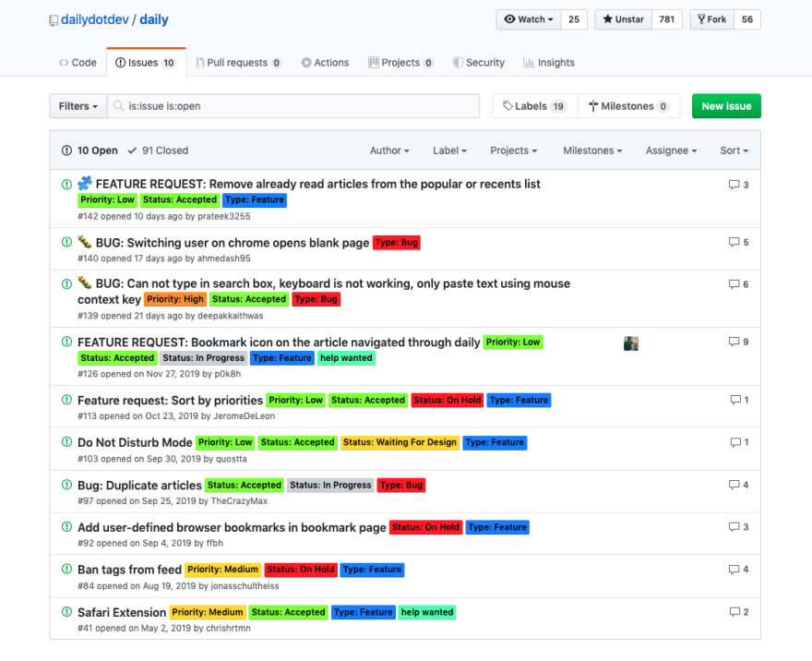Focus the is:issue is:open search field
The image size is (812, 661).
293,106
